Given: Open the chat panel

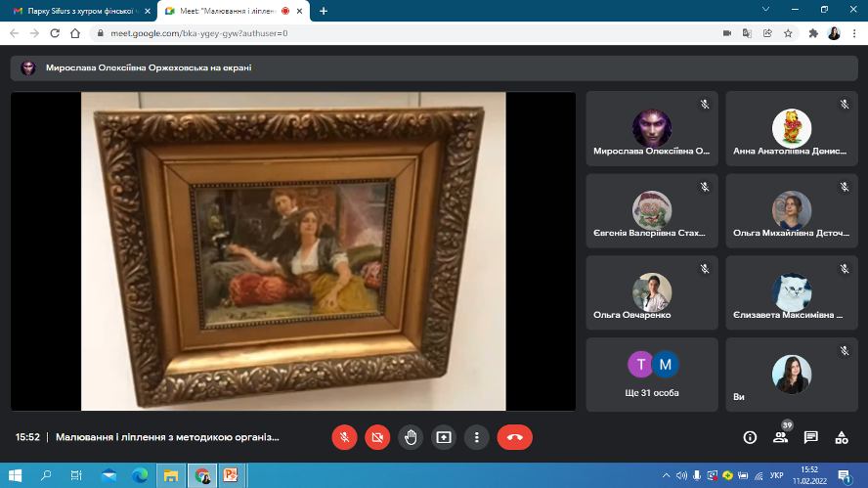Looking at the screenshot, I should tap(810, 437).
